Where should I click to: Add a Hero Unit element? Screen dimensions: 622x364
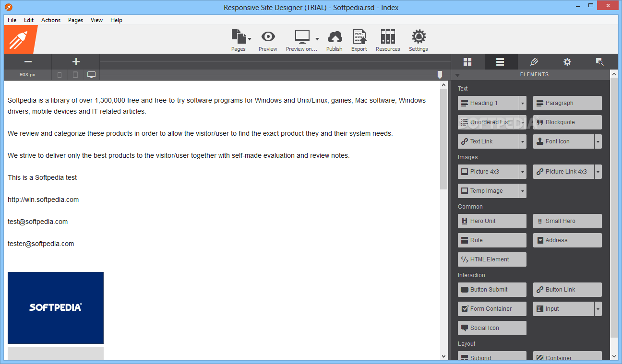click(492, 221)
